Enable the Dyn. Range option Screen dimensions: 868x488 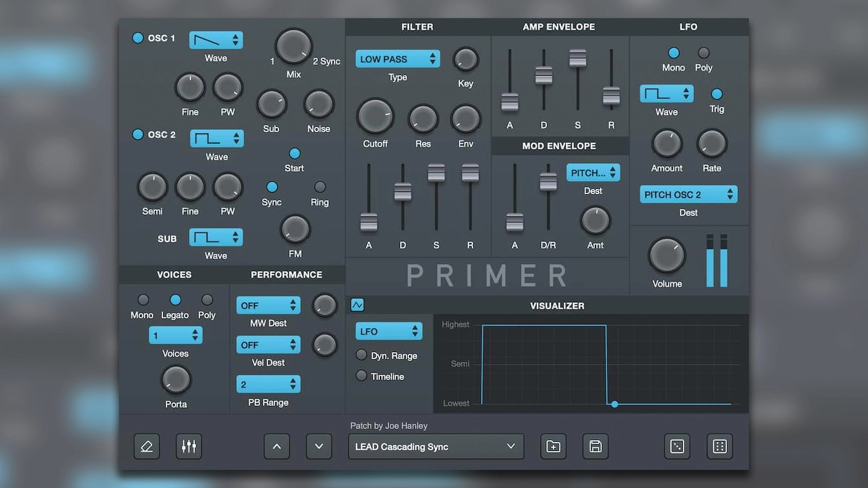click(x=361, y=355)
